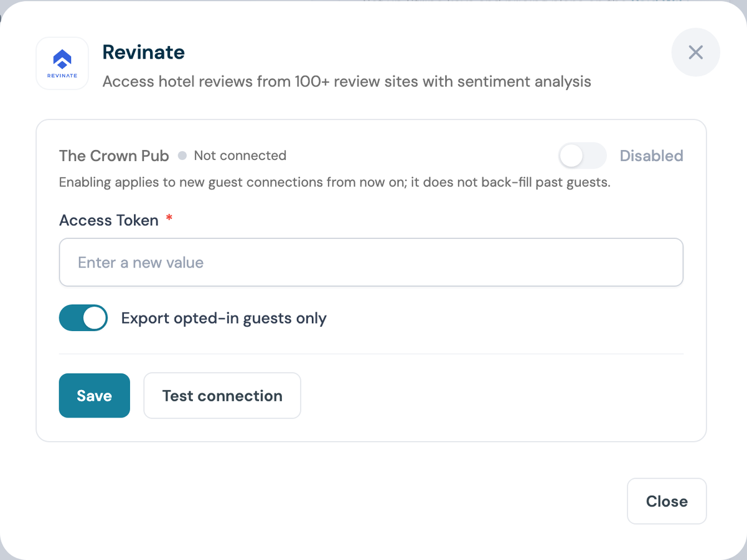747x560 pixels.
Task: Click the 'Not connected' status text
Action: coord(240,156)
